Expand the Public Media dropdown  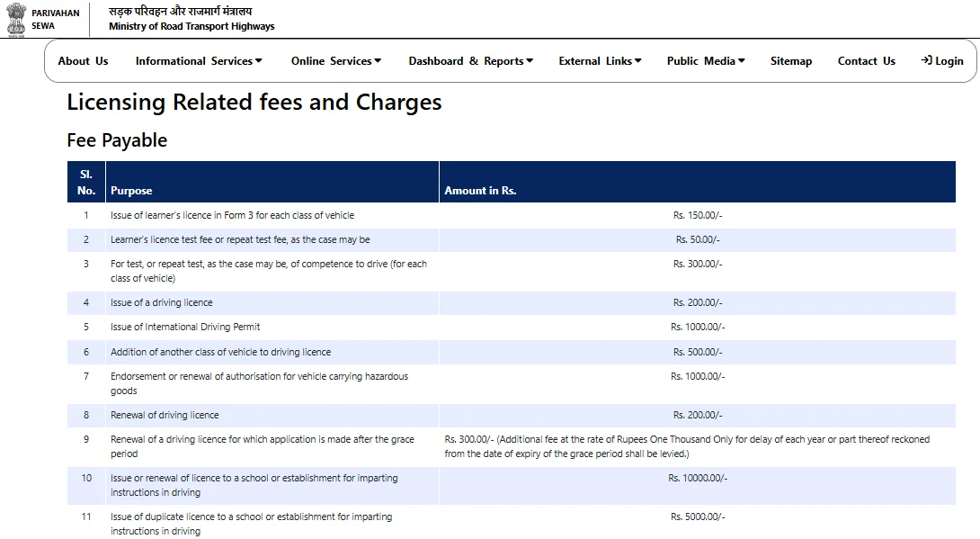click(706, 61)
